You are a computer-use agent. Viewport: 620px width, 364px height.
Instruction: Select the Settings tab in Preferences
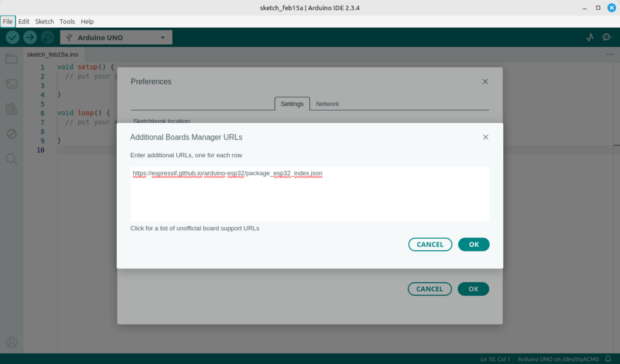(x=292, y=104)
